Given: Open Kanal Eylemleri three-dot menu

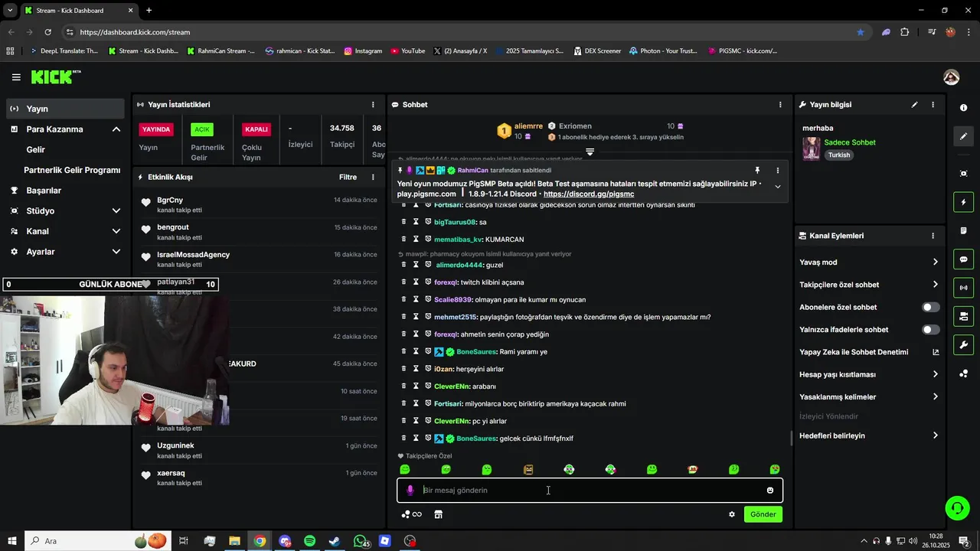Looking at the screenshot, I should pyautogui.click(x=933, y=236).
